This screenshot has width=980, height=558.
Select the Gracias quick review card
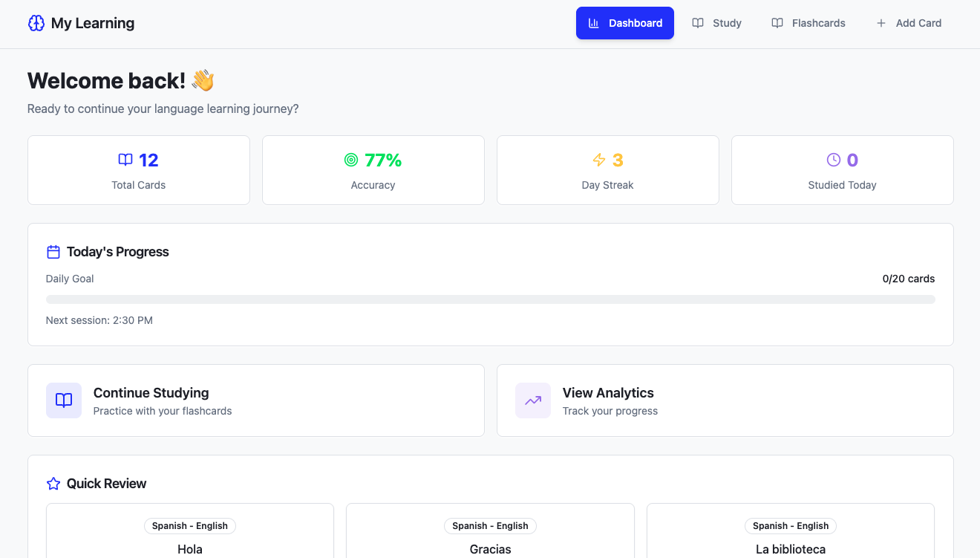click(x=490, y=539)
